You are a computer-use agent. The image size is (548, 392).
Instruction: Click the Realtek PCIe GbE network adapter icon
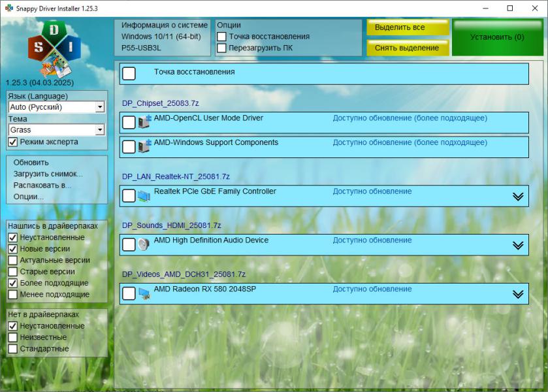coord(144,195)
